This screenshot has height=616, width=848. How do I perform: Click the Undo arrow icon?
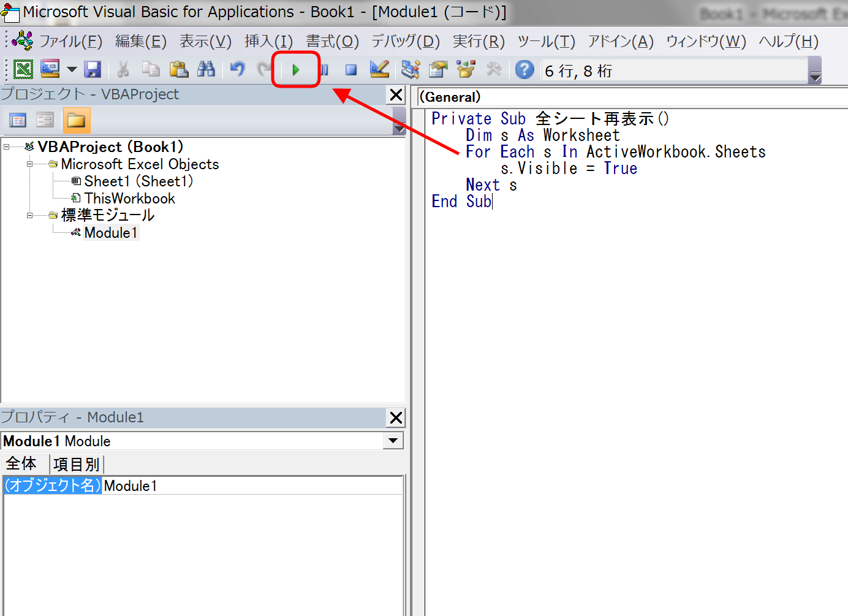pyautogui.click(x=237, y=70)
